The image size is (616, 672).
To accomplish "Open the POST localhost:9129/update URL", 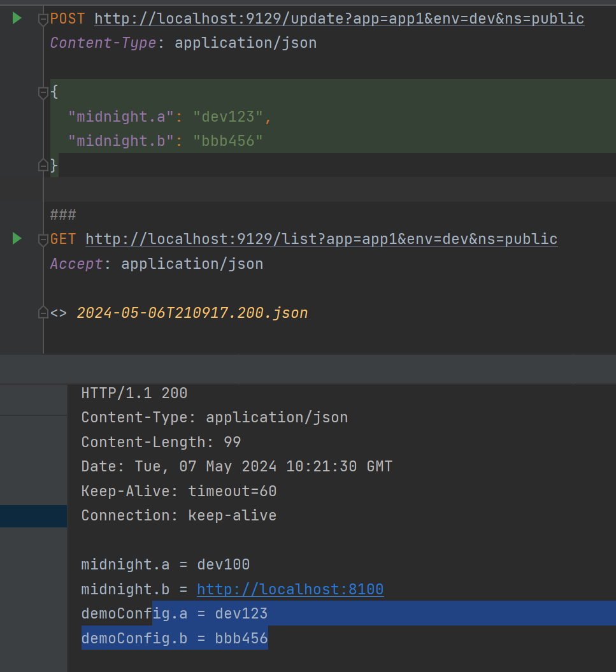I will 339,18.
